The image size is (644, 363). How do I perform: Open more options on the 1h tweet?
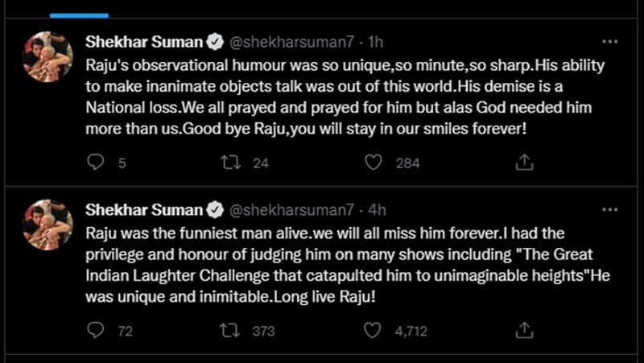click(x=611, y=41)
